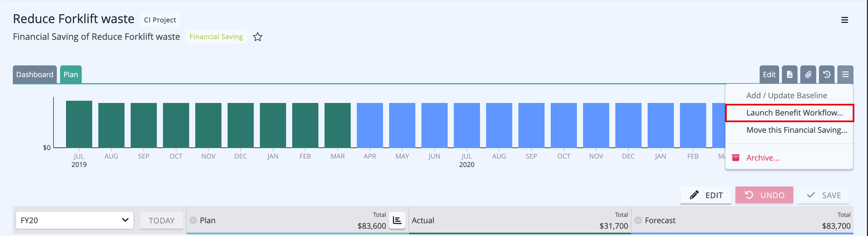Click the report document icon in toolbar

(789, 74)
